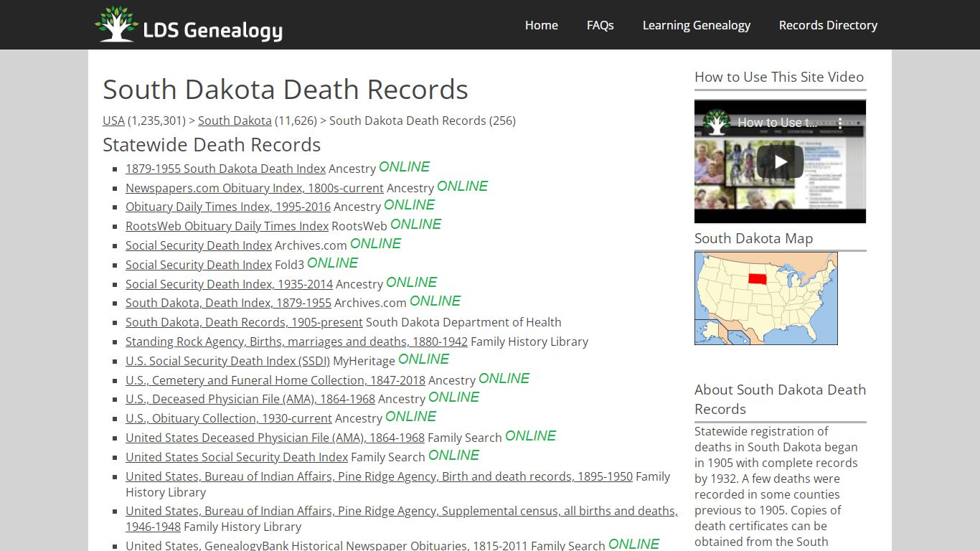
Task: Click the video title 'How to Use t...'
Action: [777, 123]
